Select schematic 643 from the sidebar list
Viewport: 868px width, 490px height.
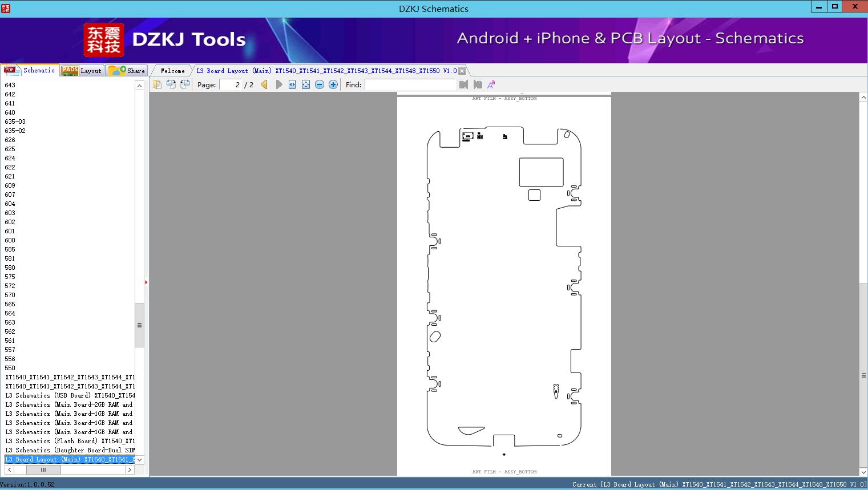coord(10,84)
